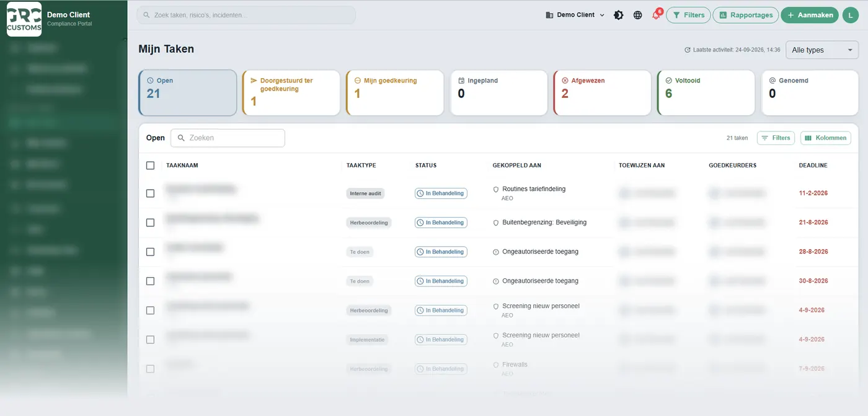Click the 'Interne audit' task type badge

366,193
